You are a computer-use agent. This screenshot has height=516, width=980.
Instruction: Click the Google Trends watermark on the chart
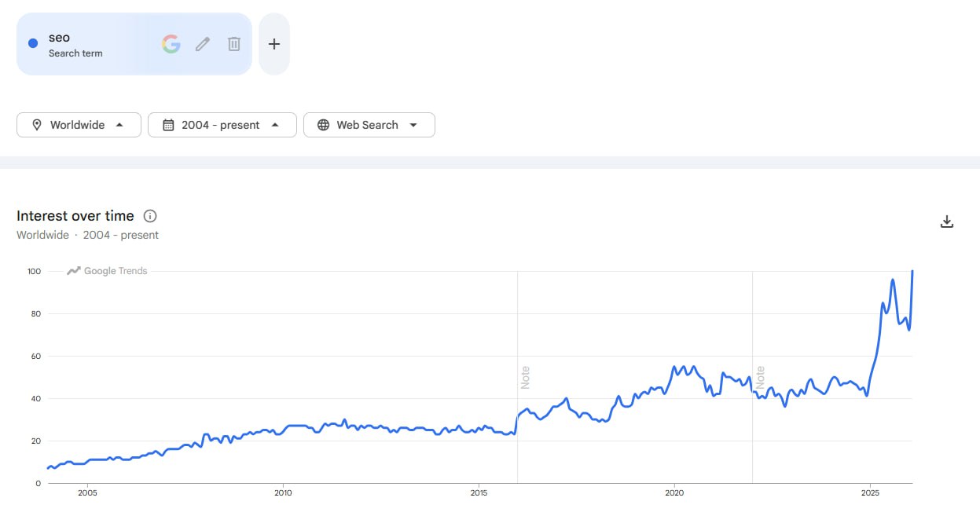[106, 270]
